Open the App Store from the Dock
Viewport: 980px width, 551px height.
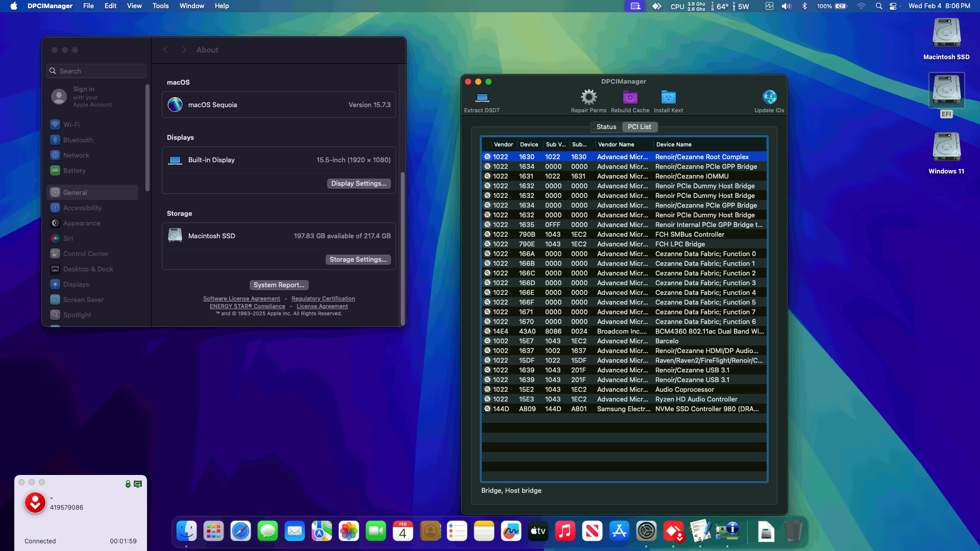click(x=619, y=531)
